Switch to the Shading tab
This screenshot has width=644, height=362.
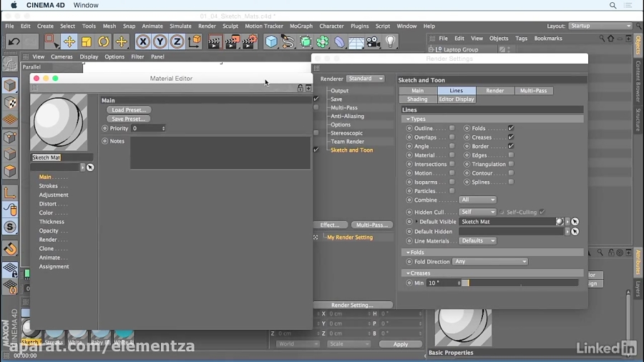click(x=417, y=99)
